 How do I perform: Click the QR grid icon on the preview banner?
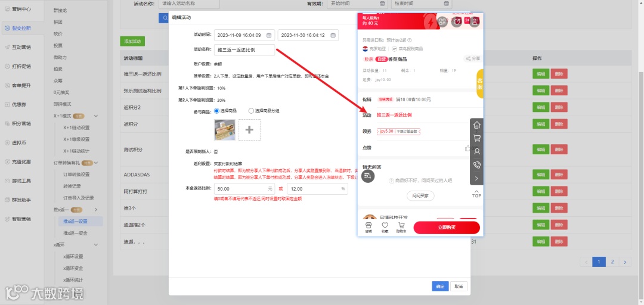coord(442,21)
